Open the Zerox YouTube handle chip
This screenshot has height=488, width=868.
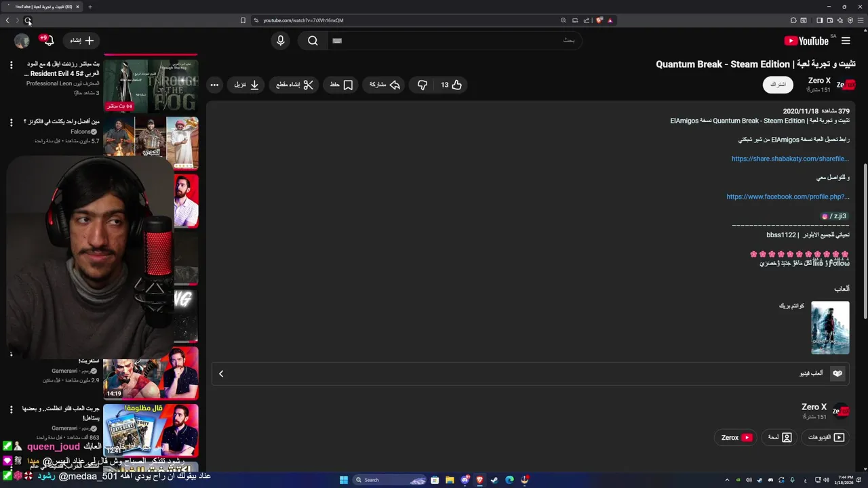coord(736,437)
